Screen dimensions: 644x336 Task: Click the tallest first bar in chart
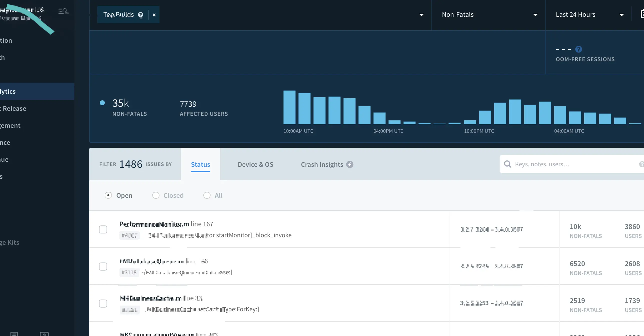289,107
